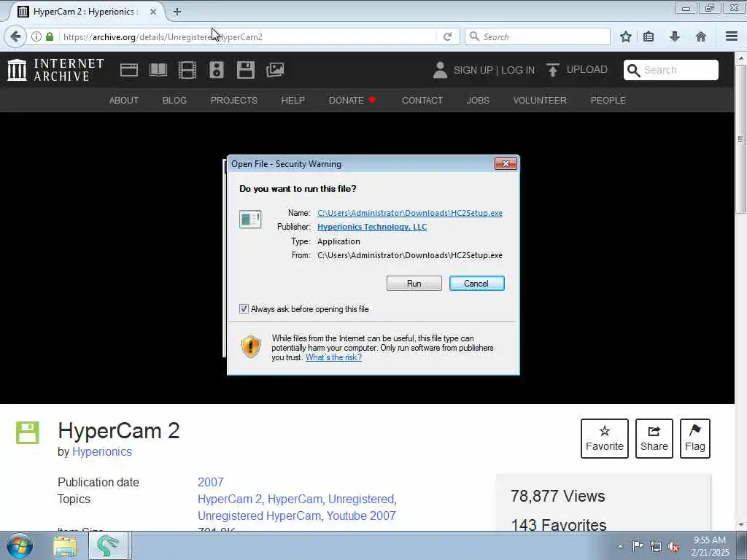Image resolution: width=747 pixels, height=560 pixels.
Task: Click the 2007 publication date link
Action: tap(211, 482)
